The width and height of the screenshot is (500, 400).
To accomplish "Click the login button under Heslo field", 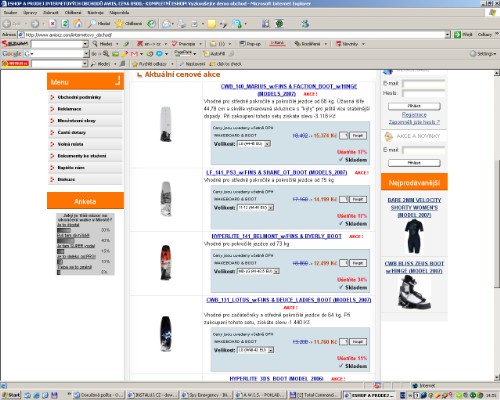I will click(414, 106).
